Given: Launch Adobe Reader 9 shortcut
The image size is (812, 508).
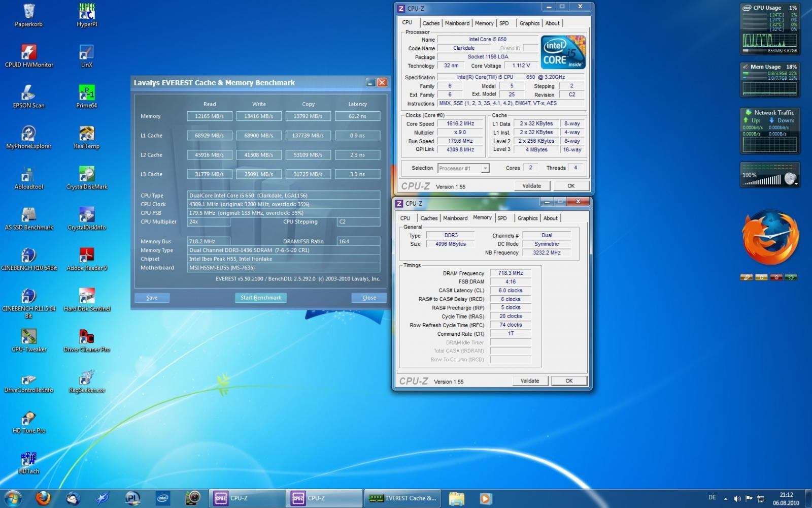Looking at the screenshot, I should (x=87, y=259).
